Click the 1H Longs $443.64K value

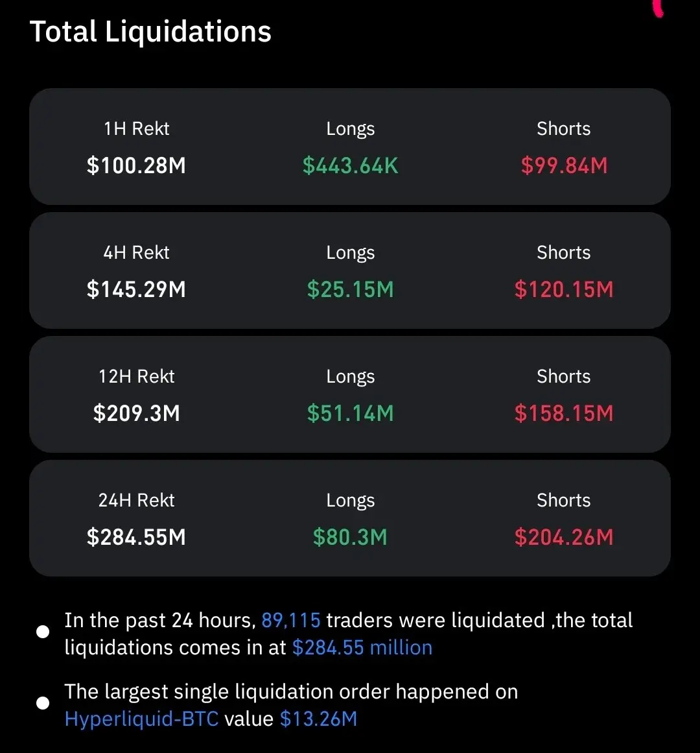tap(350, 165)
